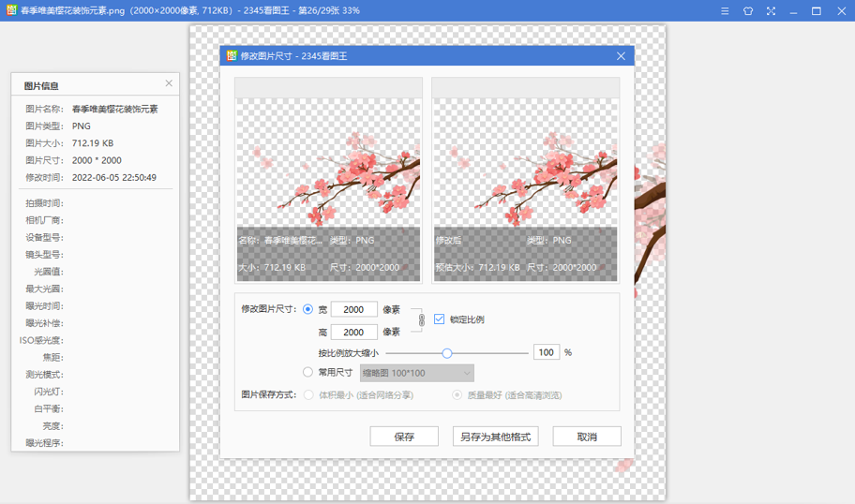Click the width input field showing 2000
Screen dimensions: 855x504
pyautogui.click(x=353, y=309)
